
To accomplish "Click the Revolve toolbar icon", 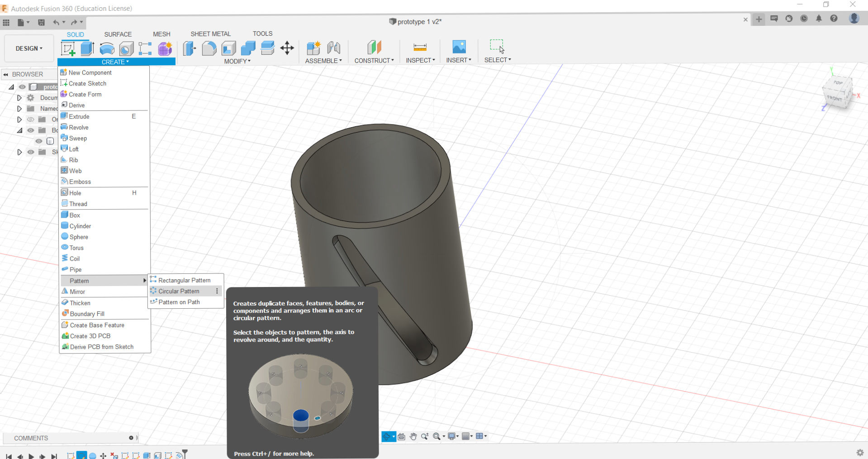I will pyautogui.click(x=107, y=48).
